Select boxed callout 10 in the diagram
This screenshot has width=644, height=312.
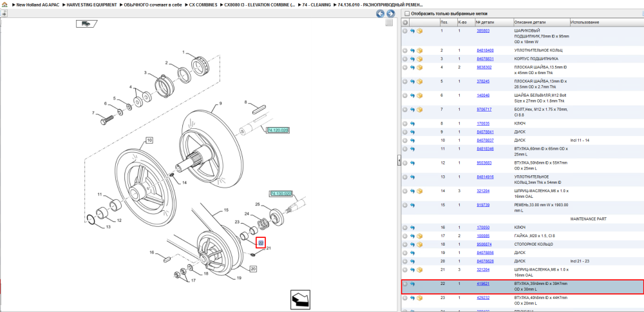(149, 141)
